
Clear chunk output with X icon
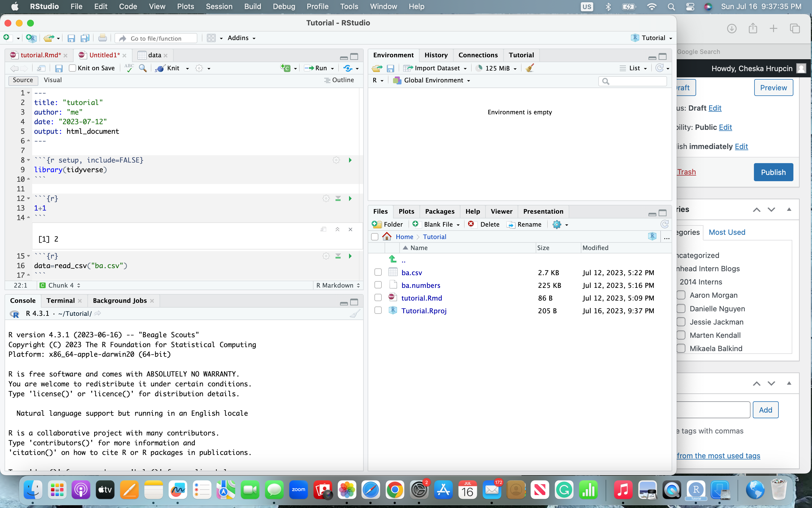coord(350,229)
